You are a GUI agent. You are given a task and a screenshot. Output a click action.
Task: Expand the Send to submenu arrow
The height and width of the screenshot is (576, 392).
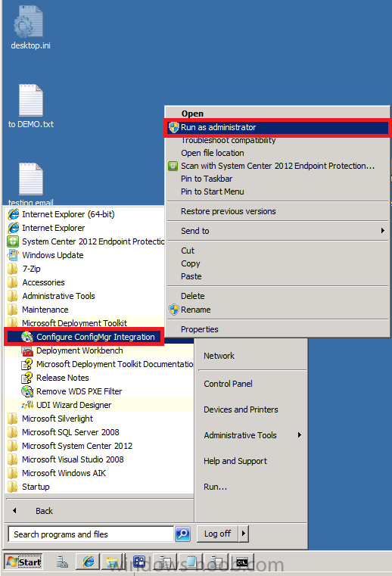coord(382,231)
